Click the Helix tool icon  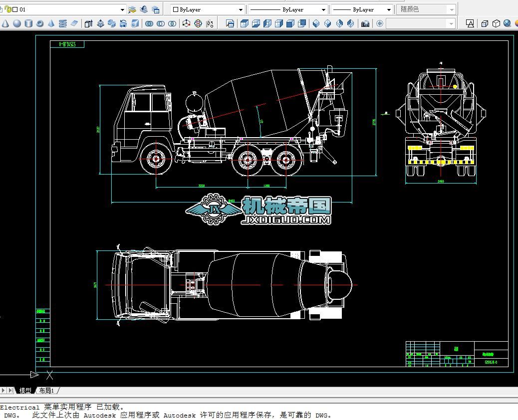click(x=63, y=23)
